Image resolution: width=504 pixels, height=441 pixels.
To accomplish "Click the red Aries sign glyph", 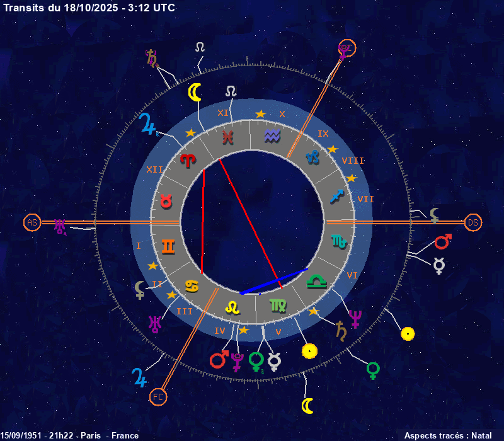I will point(188,160).
